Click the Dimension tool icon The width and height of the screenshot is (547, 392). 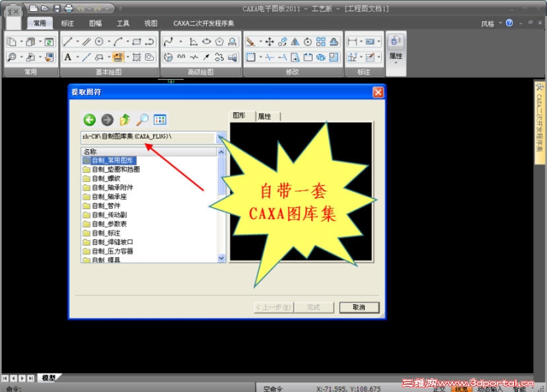pos(352,42)
